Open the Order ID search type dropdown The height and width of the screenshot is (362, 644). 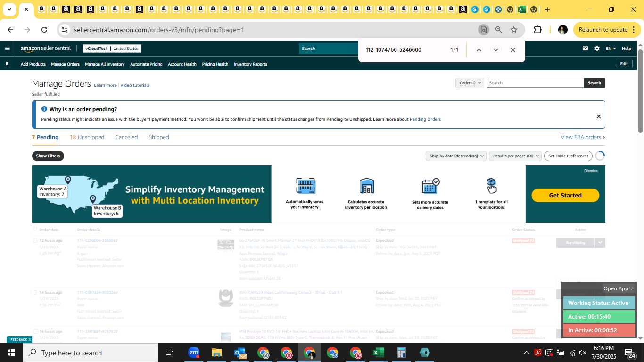point(470,83)
